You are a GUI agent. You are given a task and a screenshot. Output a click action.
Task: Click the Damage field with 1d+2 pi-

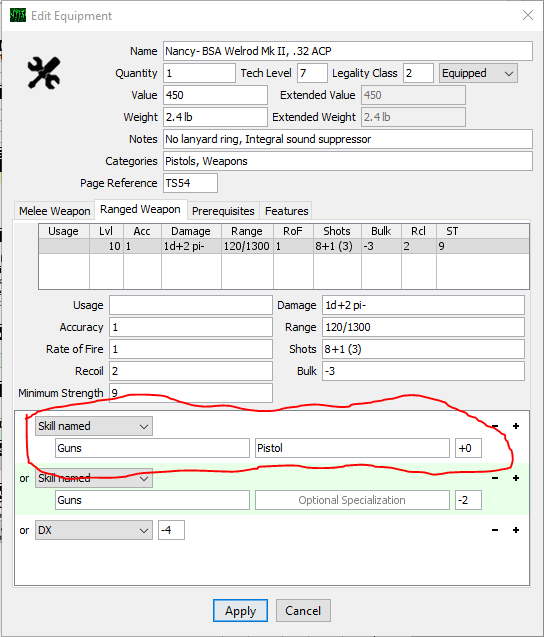pos(423,305)
